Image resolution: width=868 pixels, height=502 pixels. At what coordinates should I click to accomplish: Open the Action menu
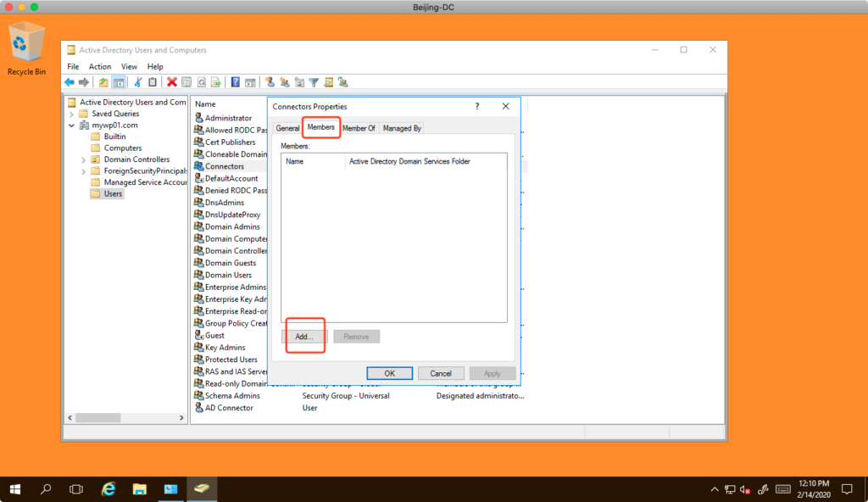coord(100,66)
